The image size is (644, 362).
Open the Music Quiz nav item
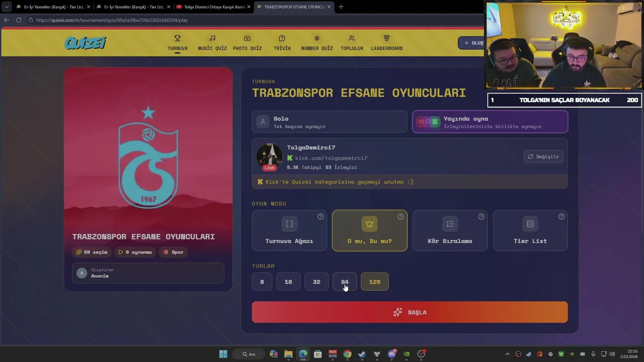pos(212,43)
